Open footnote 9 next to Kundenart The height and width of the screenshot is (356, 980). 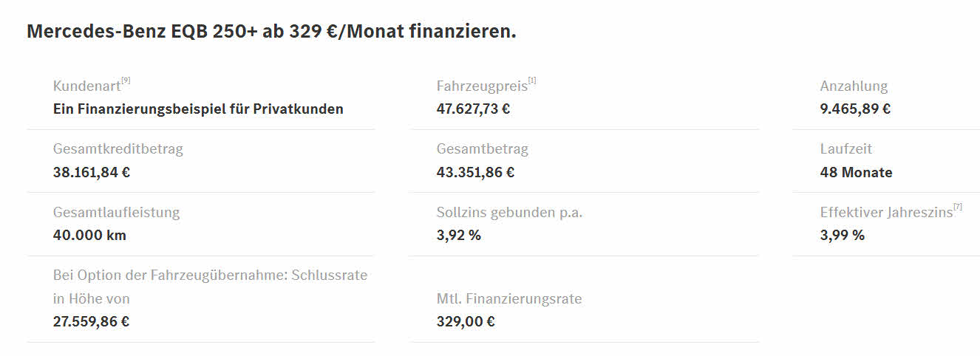(126, 81)
